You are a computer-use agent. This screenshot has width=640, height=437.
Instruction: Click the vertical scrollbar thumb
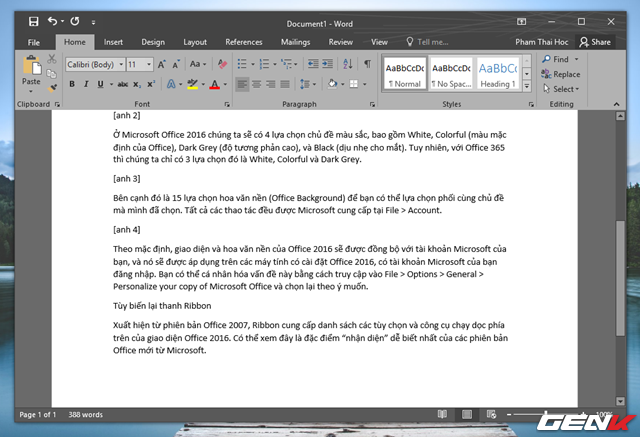620,278
